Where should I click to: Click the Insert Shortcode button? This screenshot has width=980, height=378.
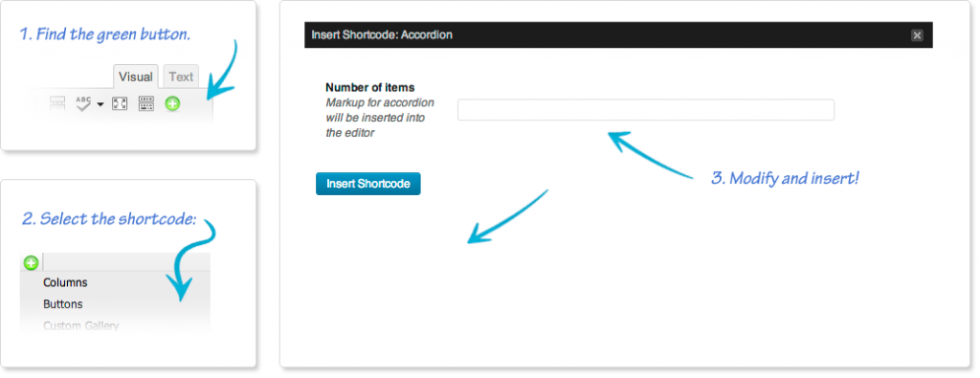tap(368, 184)
